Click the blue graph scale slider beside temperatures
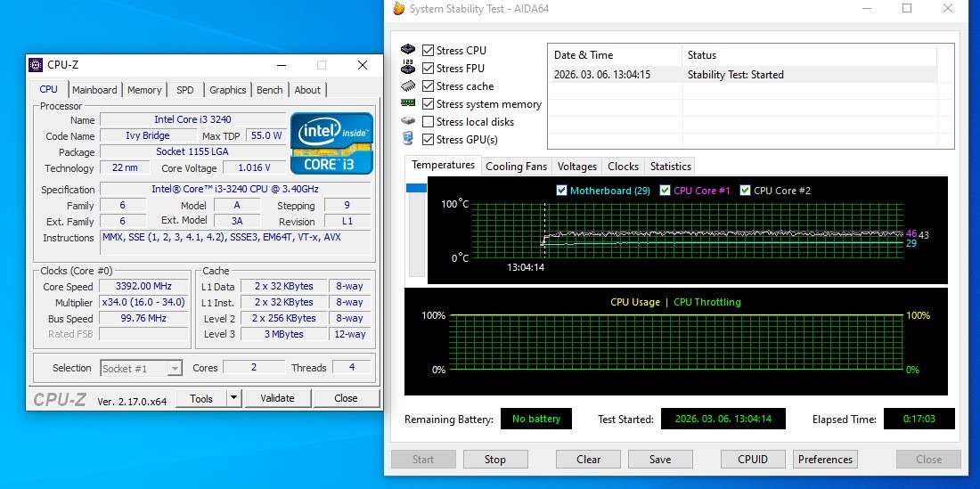Viewport: 980px width, 489px height. tap(416, 188)
